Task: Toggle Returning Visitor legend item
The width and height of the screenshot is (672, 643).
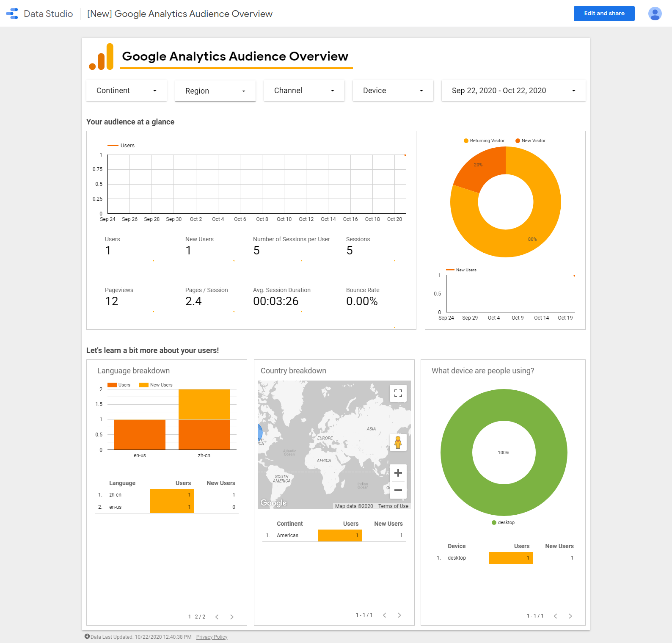Action: [484, 141]
